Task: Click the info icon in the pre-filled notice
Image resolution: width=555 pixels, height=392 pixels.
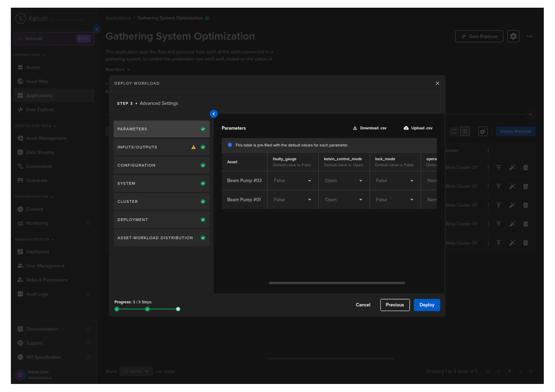Action: coord(230,145)
